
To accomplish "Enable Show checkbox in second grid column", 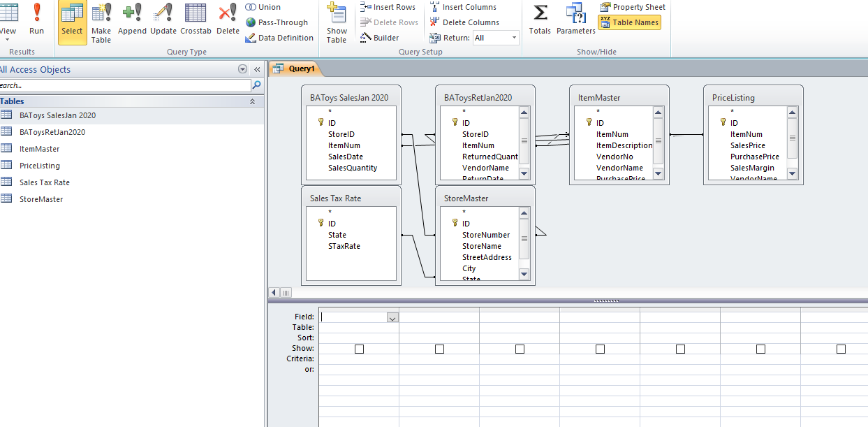I will (x=439, y=349).
